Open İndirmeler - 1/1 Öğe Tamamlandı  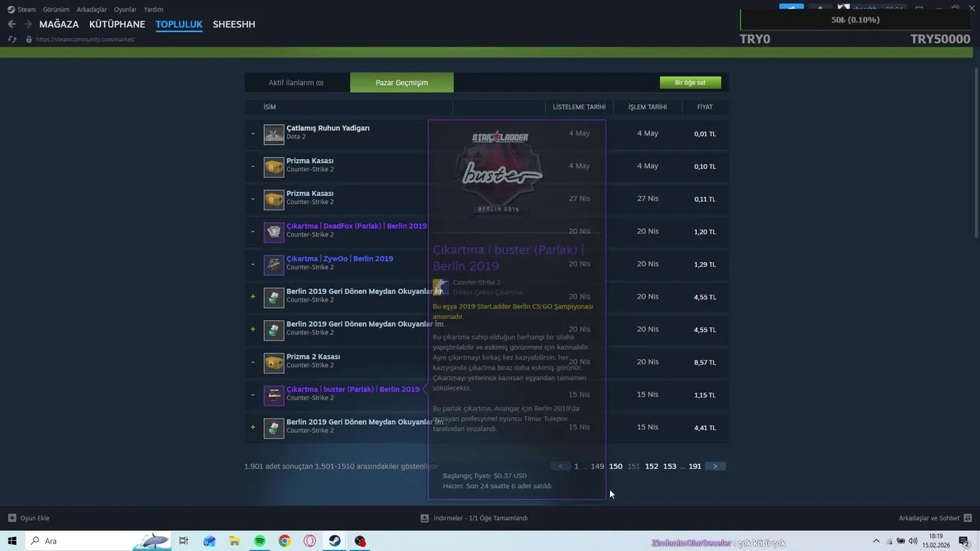point(481,518)
